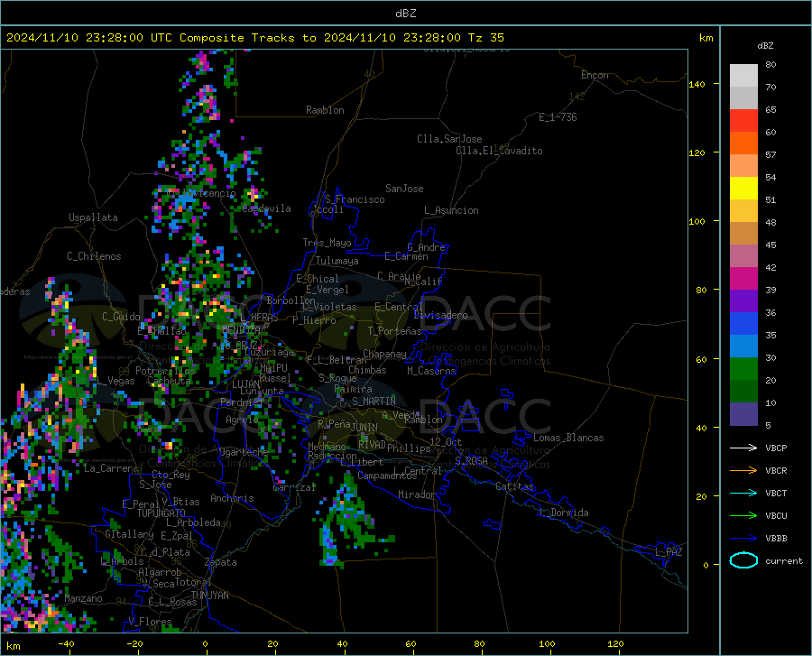Pick the light blue swatch below the 35 dBZ mark
Image resolution: width=812 pixels, height=656 pixels.
(x=743, y=346)
